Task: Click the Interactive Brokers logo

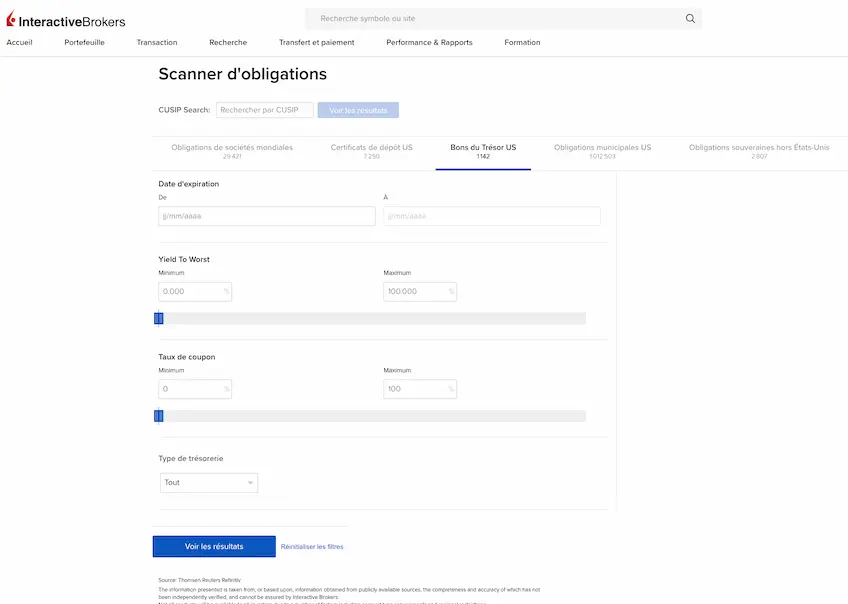Action: coord(66,19)
